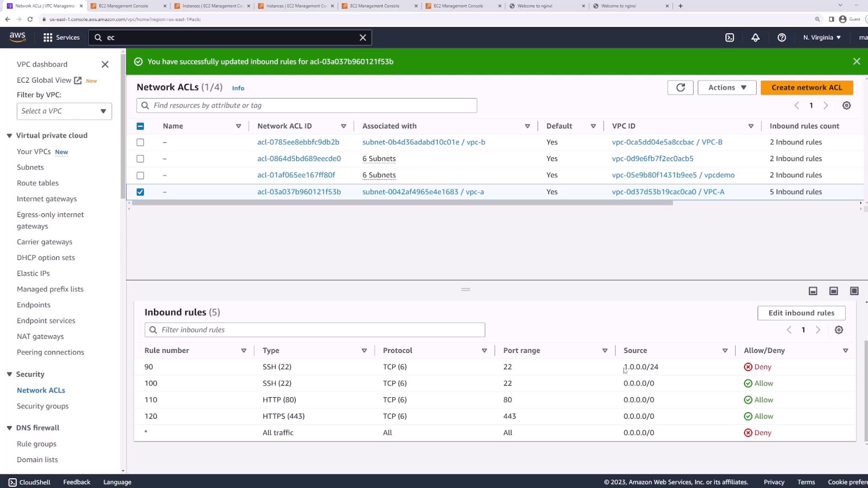This screenshot has height=488, width=868.
Task: Open the notifications bell
Action: click(x=755, y=38)
